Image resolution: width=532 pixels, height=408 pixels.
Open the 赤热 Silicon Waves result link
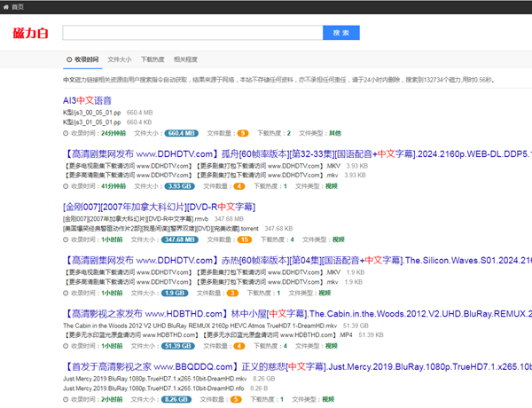coord(297,261)
